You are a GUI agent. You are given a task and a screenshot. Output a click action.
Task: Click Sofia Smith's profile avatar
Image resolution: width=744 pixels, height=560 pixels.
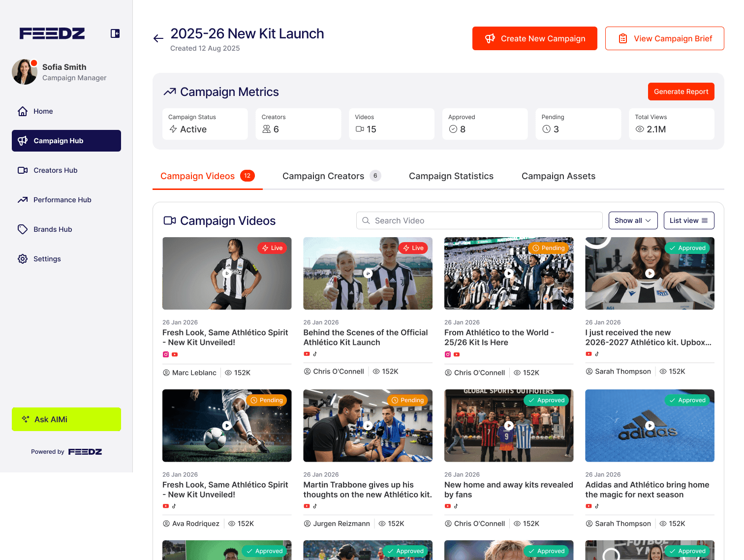coord(24,71)
